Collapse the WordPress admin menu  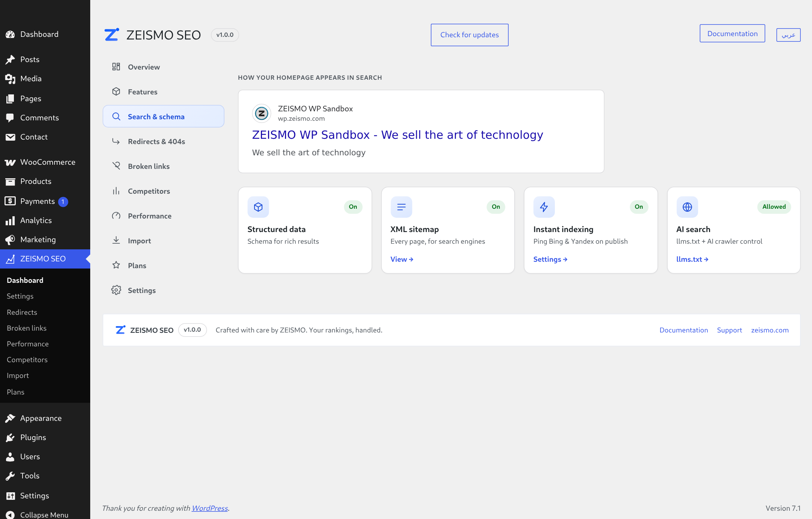pos(45,514)
